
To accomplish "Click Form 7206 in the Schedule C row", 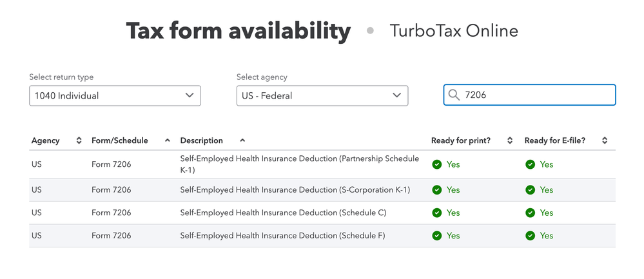I will (112, 213).
